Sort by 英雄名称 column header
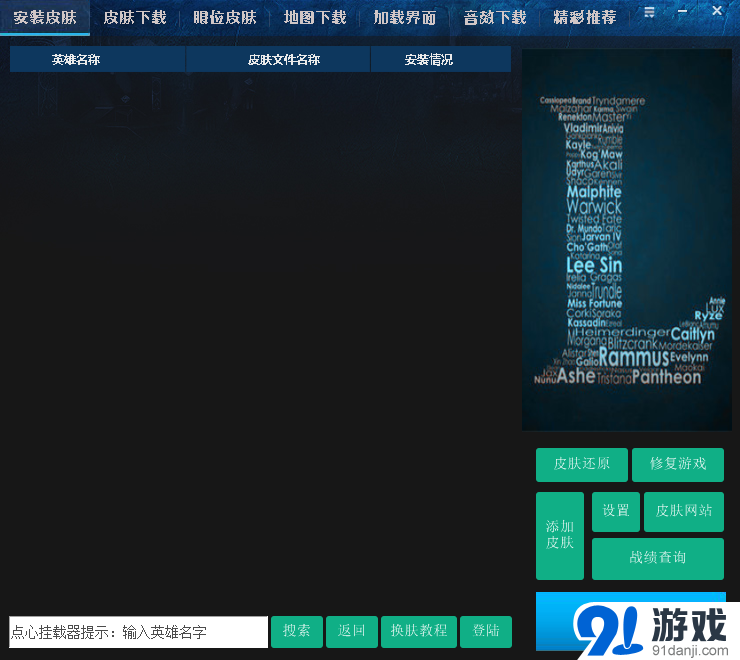The width and height of the screenshot is (740, 660). [98, 59]
